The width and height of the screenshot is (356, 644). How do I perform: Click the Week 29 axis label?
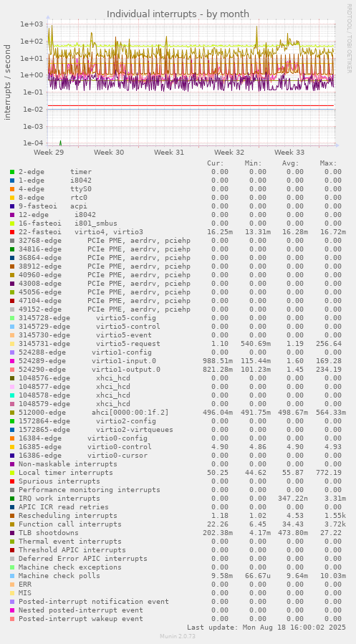[49, 153]
